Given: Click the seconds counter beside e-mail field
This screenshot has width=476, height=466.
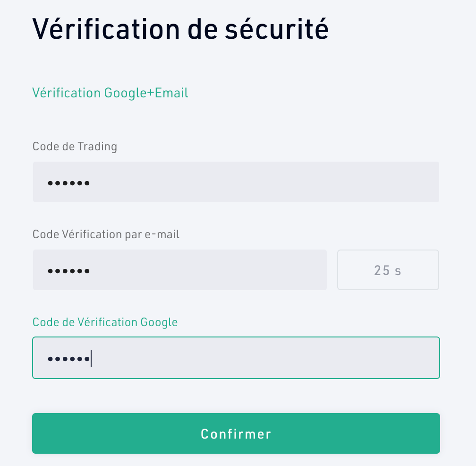Looking at the screenshot, I should tap(388, 270).
